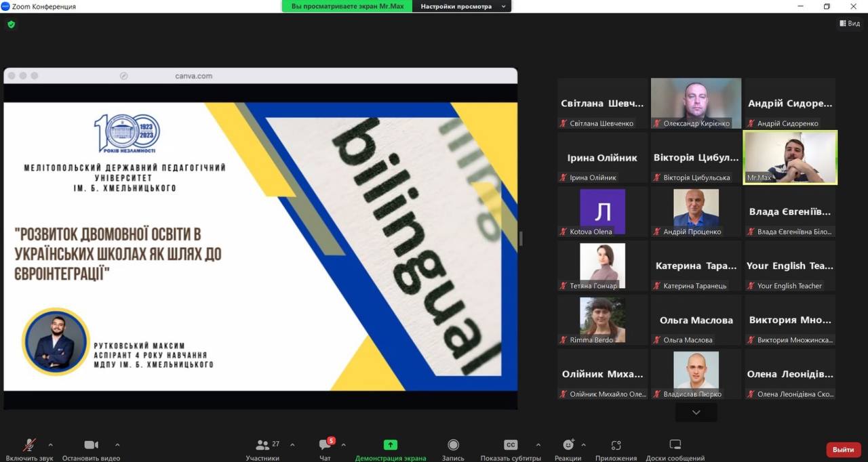Open the Вид view menu

tap(850, 24)
